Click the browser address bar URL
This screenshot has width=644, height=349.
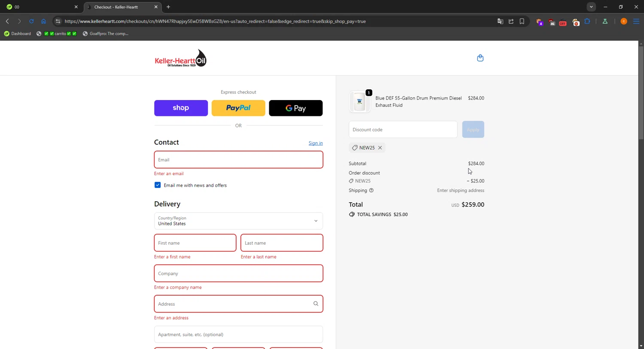tap(215, 21)
